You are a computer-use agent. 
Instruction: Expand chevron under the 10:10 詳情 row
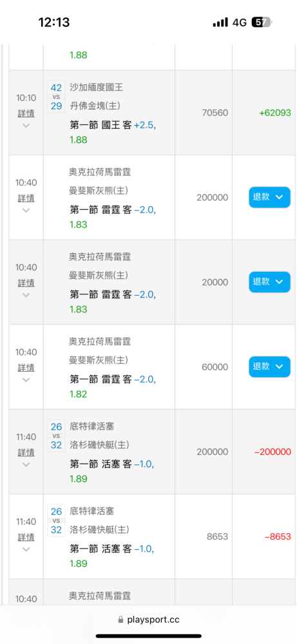pos(26,126)
